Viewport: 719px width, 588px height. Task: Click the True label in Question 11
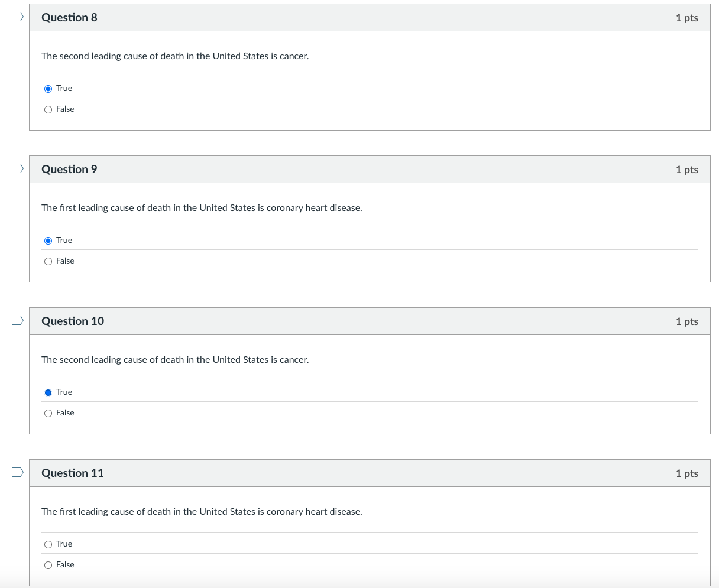[64, 544]
